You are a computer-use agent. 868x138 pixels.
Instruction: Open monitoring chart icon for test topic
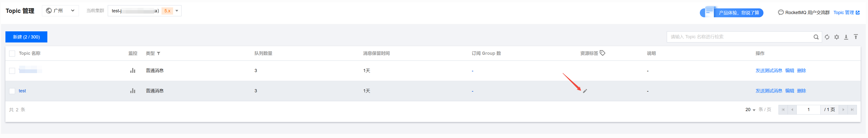[x=133, y=91]
